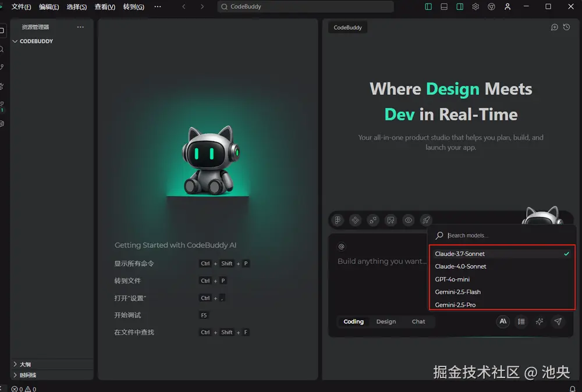The width and height of the screenshot is (582, 392).
Task: Click the eye preview icon
Action: click(409, 220)
